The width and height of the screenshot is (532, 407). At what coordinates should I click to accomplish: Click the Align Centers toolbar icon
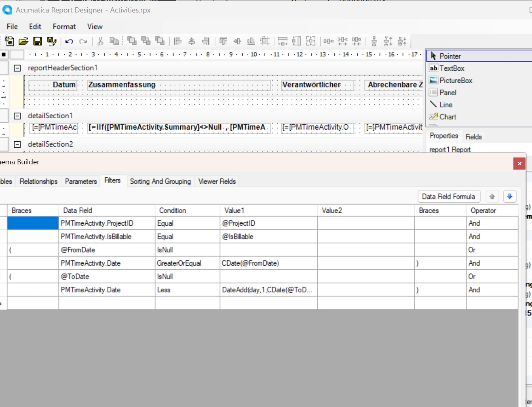[192, 41]
